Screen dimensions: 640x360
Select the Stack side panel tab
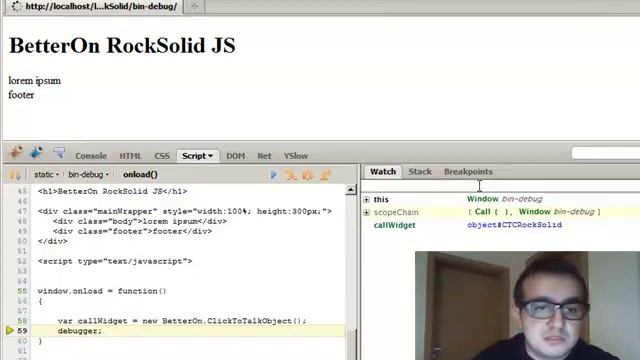tap(420, 171)
